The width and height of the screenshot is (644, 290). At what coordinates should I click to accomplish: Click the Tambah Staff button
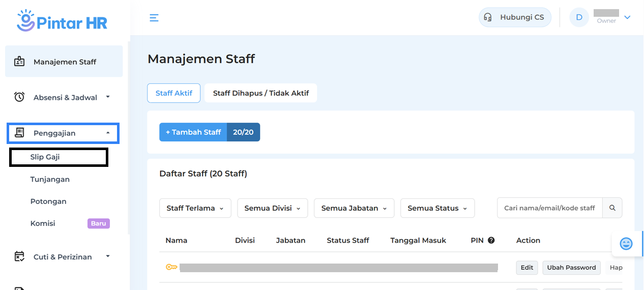tap(193, 132)
